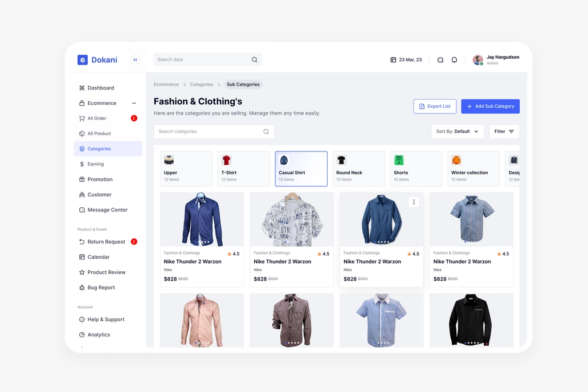Collapse the sidebar with double-chevron button
Viewport: 588px width, 392px height.
tap(136, 60)
